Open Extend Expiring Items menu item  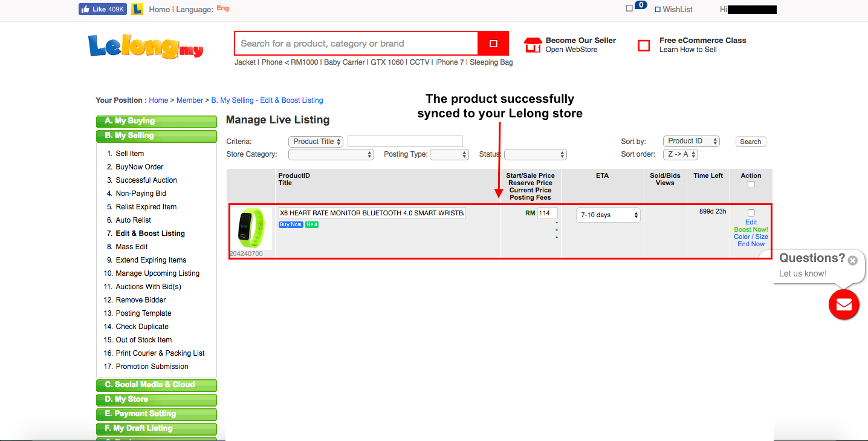click(x=151, y=260)
